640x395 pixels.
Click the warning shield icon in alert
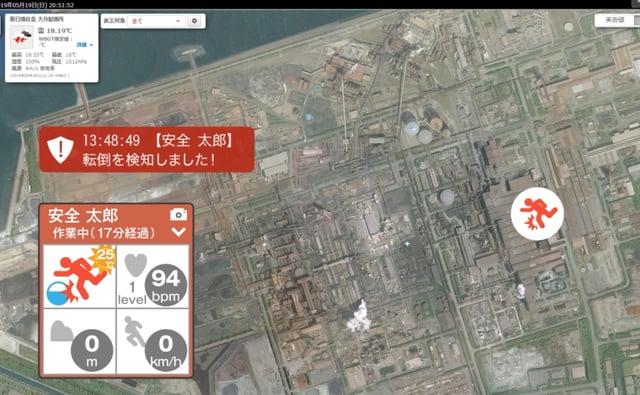click(60, 150)
